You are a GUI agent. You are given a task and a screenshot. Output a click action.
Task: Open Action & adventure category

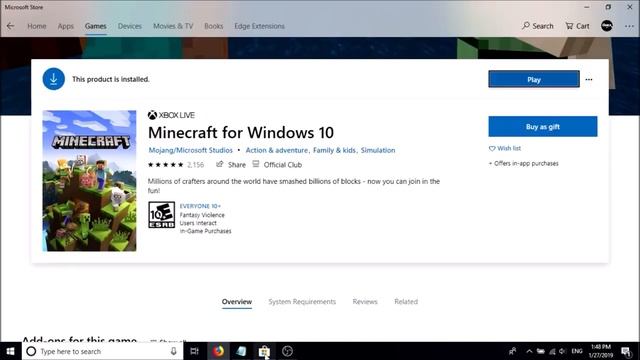click(277, 150)
